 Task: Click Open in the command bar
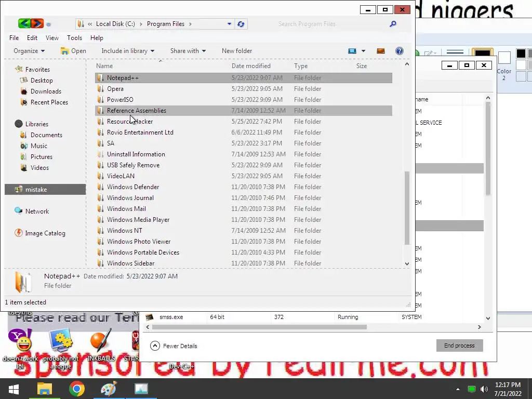click(73, 51)
